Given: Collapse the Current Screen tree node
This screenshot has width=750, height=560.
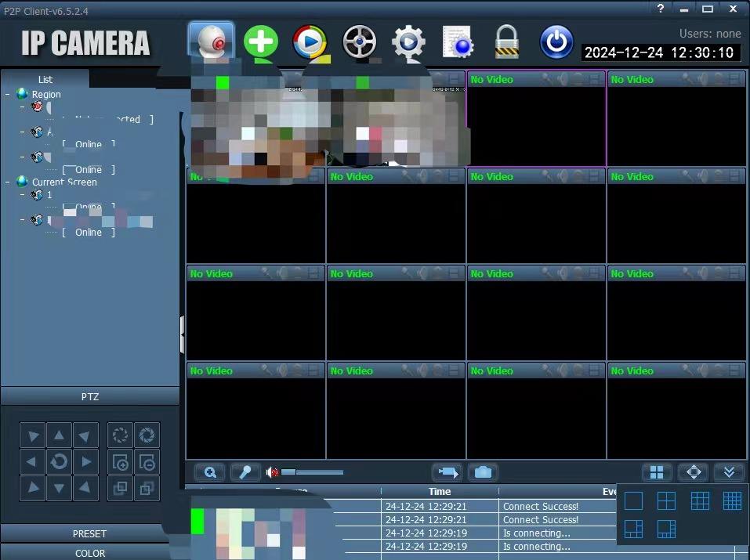Looking at the screenshot, I should coord(8,182).
